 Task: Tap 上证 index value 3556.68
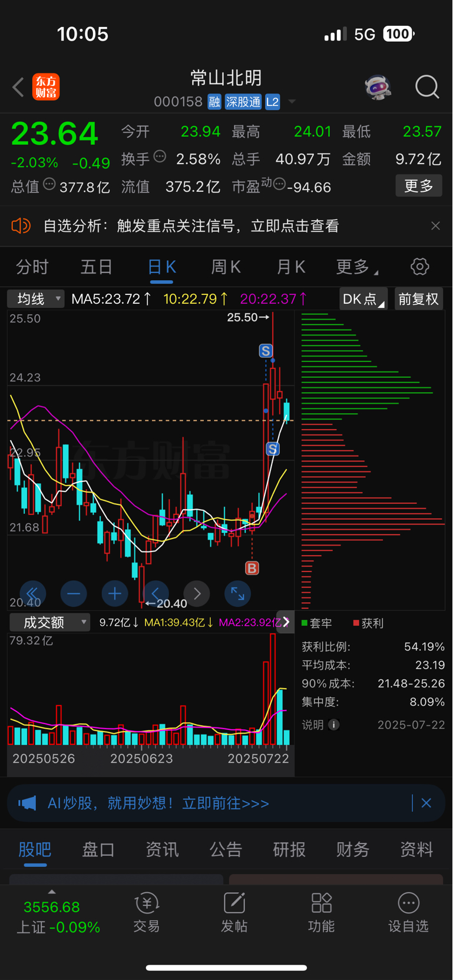click(x=52, y=907)
